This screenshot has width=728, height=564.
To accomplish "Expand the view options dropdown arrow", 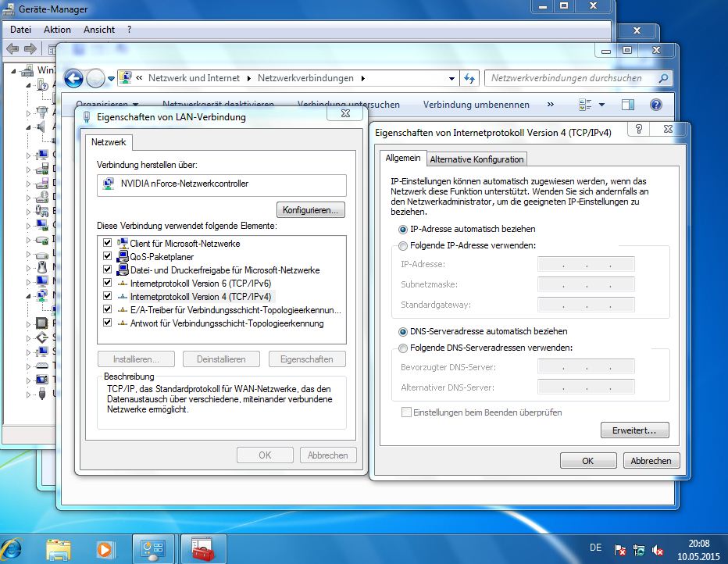I will click(x=601, y=105).
